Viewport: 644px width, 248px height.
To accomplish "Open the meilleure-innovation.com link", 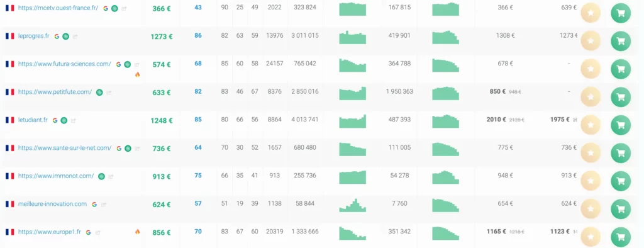I will (x=53, y=203).
